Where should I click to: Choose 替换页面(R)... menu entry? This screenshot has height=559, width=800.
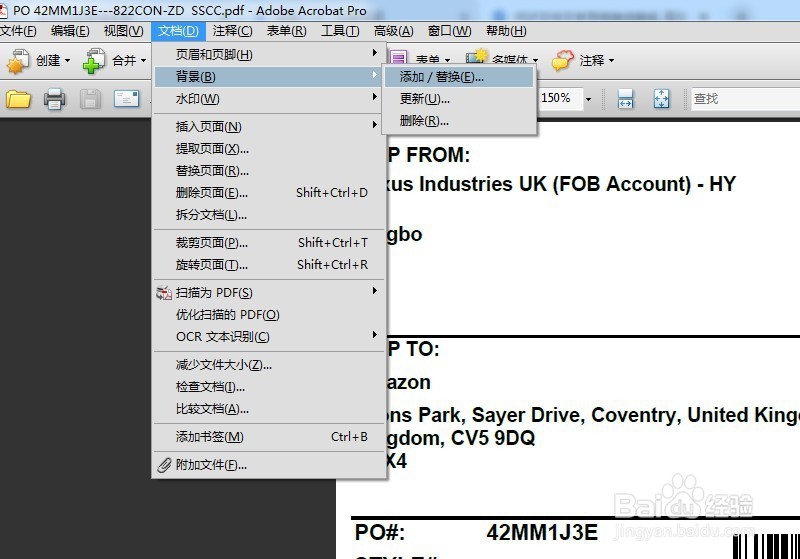point(269,170)
